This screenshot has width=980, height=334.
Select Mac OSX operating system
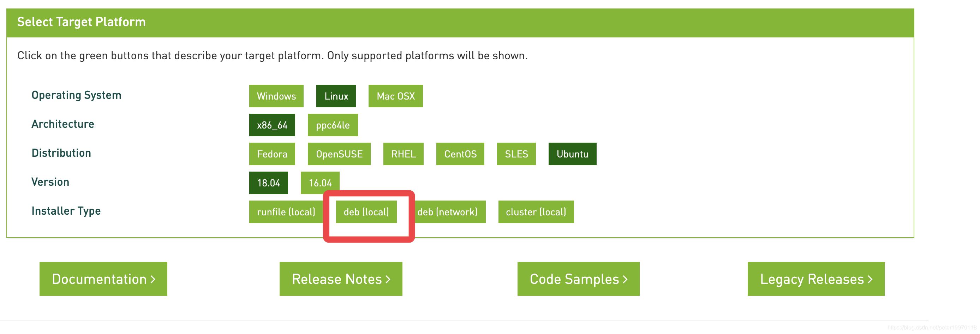coord(395,96)
